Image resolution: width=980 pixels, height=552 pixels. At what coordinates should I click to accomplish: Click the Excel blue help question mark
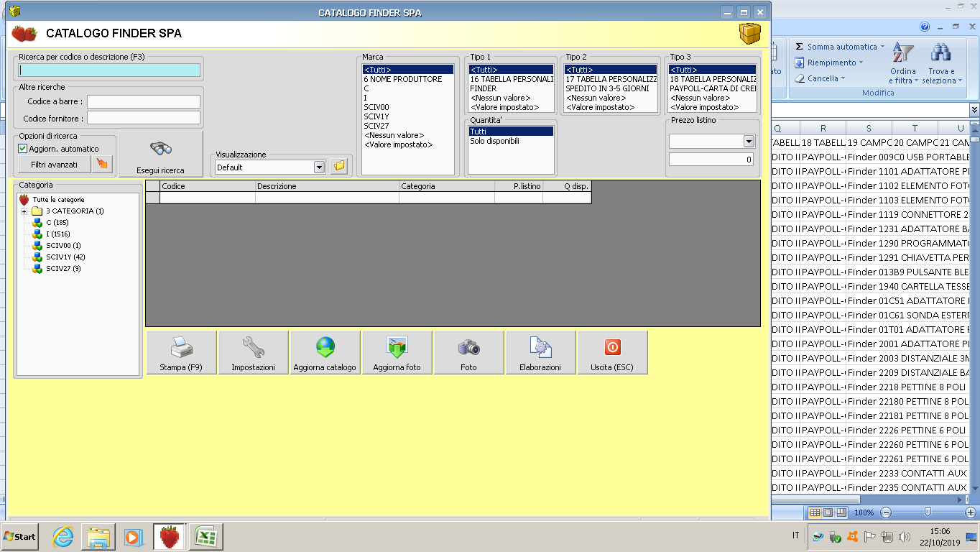pos(925,27)
